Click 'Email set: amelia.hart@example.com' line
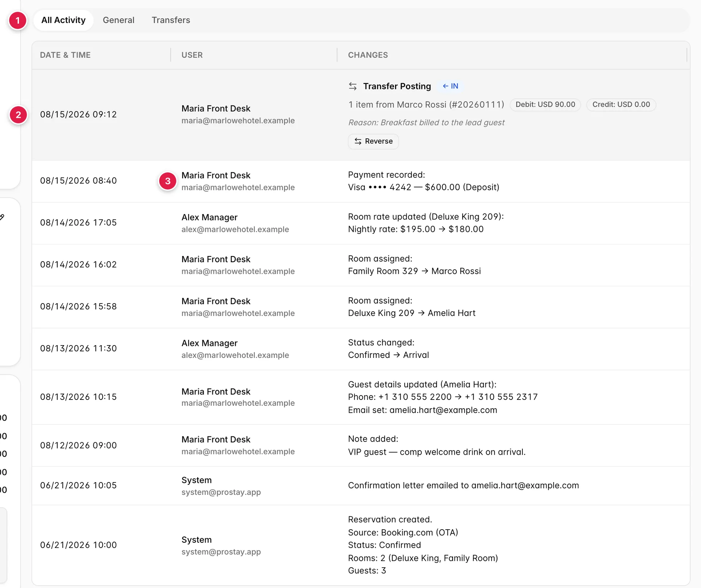This screenshot has width=701, height=588. [422, 410]
